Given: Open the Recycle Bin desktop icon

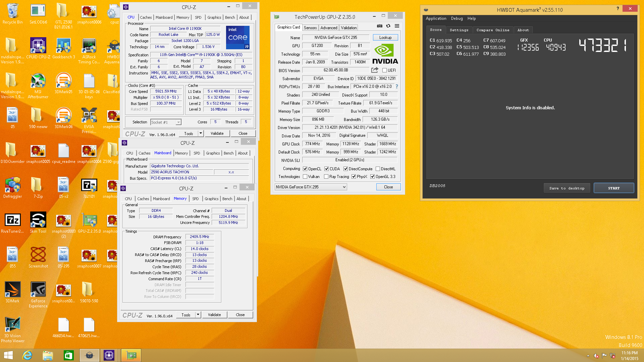Looking at the screenshot, I should (12, 13).
